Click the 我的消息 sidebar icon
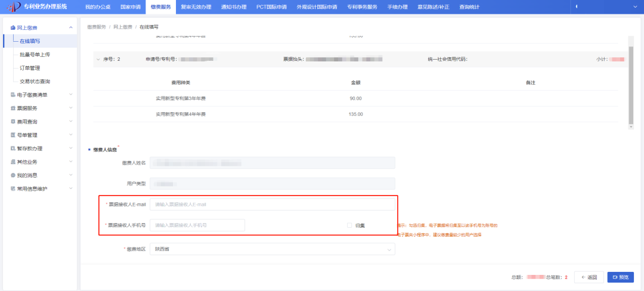The height and width of the screenshot is (291, 644). pos(13,175)
